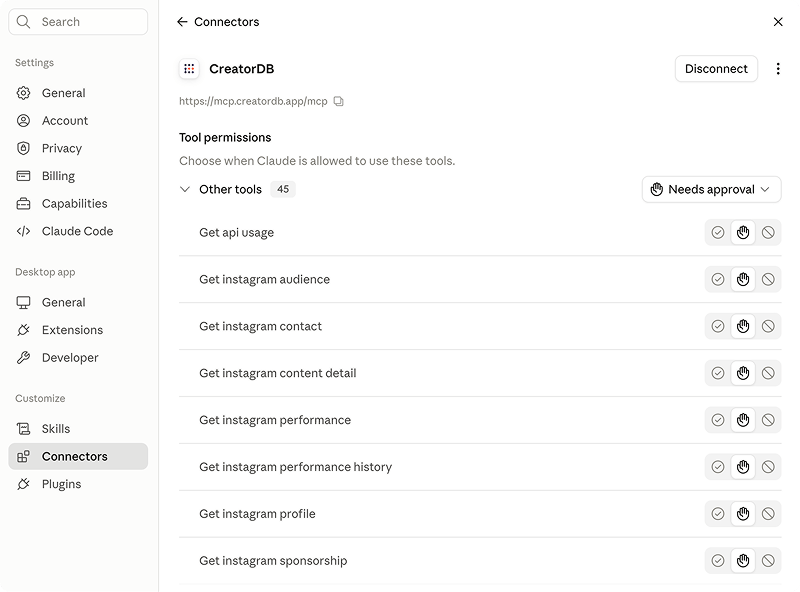The width and height of the screenshot is (800, 592).
Task: Collapse the Other tools section
Action: click(x=185, y=189)
